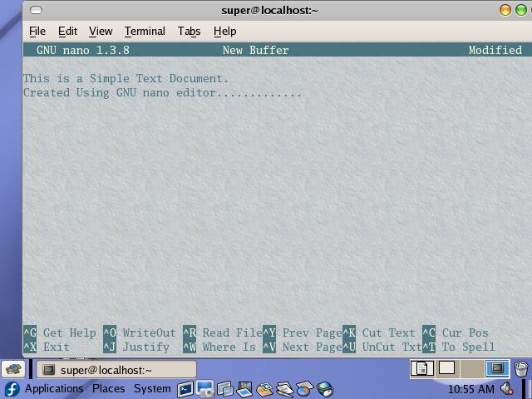The width and height of the screenshot is (532, 399).
Task: Open the Help menu
Action: tap(224, 31)
